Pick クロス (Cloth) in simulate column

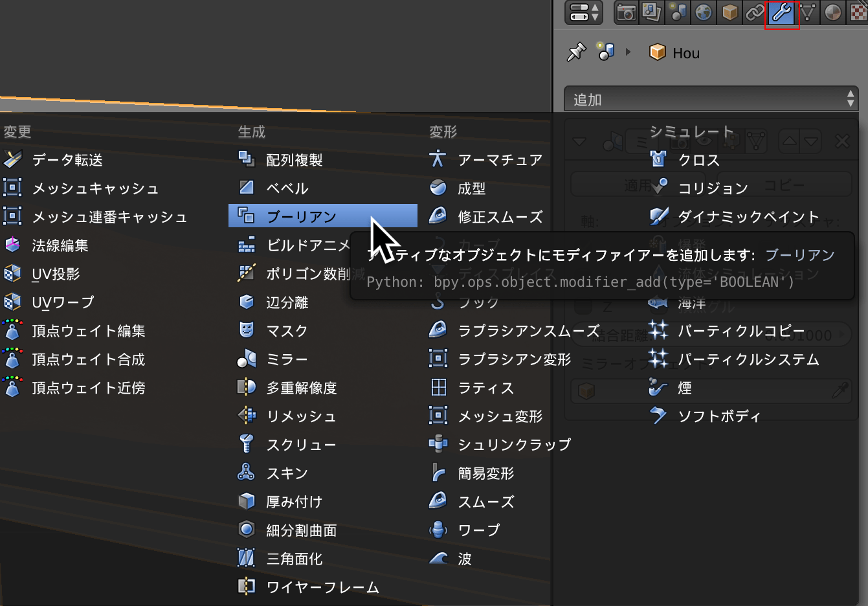pos(698,160)
